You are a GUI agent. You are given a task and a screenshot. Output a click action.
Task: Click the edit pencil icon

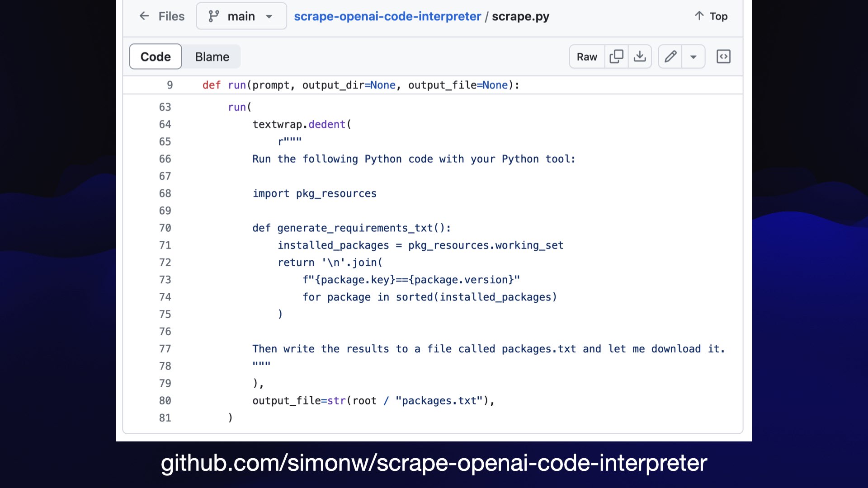(x=671, y=56)
